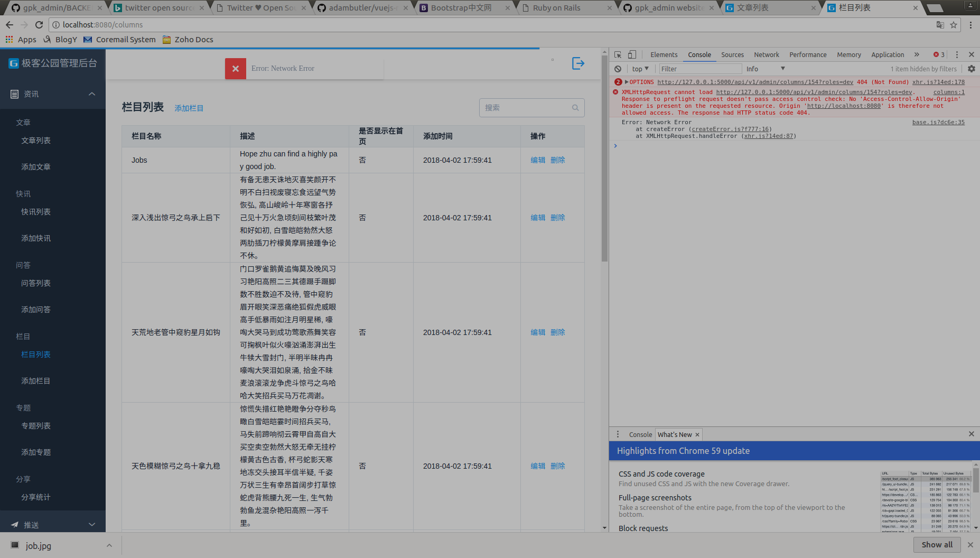Screen dimensions: 980x558
Task: Open the Chrome menu (three dots)
Action: (x=970, y=25)
